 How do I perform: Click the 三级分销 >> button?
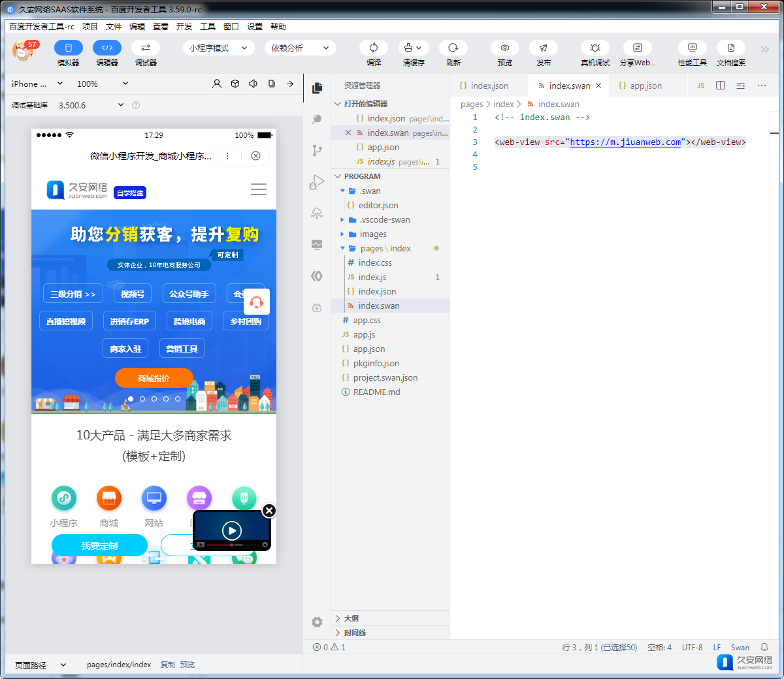coord(73,294)
